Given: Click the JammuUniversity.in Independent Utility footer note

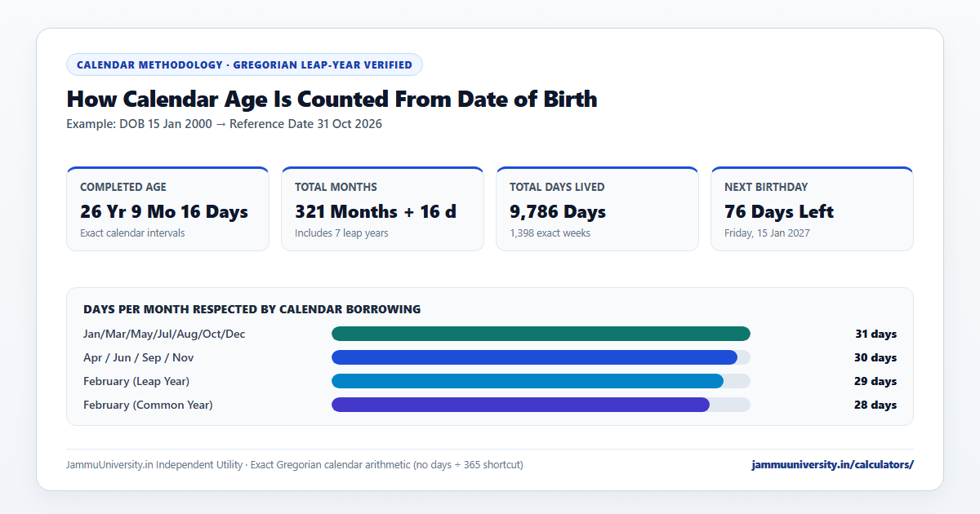Looking at the screenshot, I should (x=295, y=465).
